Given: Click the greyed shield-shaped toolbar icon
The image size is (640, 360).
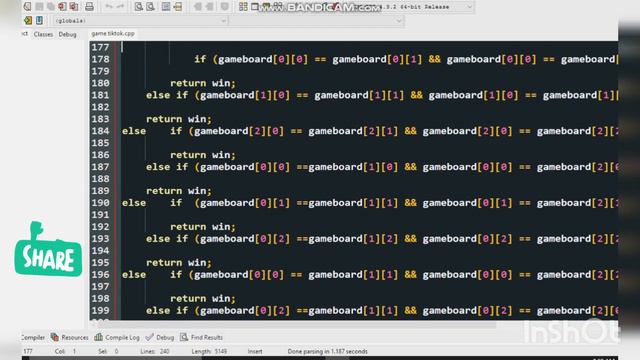Looking at the screenshot, I should pos(224,7).
